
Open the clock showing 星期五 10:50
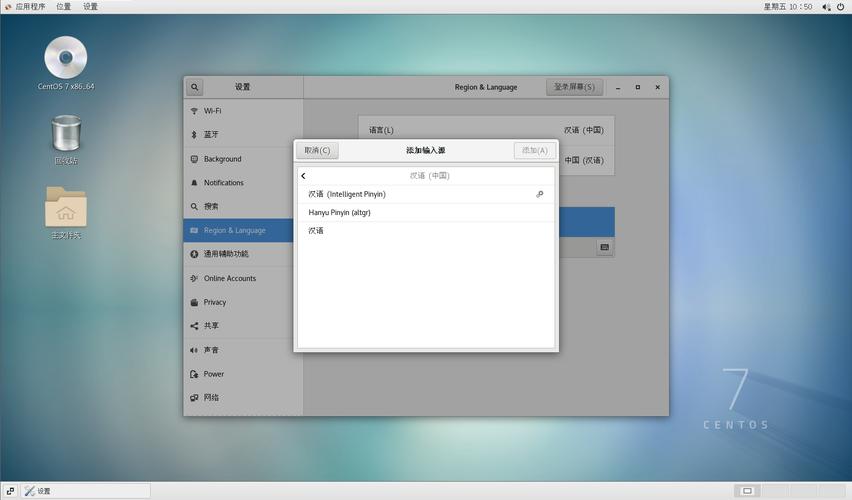coord(787,7)
